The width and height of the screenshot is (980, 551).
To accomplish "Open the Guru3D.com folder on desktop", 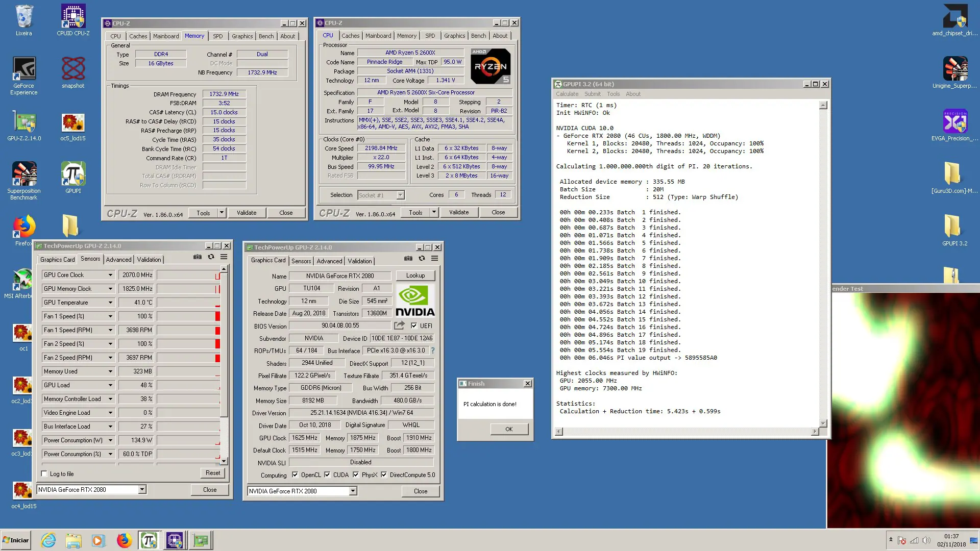I will click(x=955, y=178).
